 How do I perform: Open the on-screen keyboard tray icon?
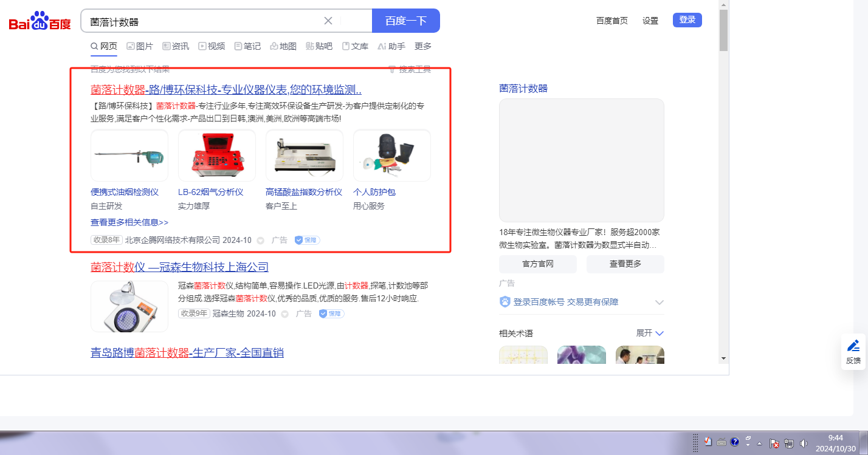[x=722, y=442]
